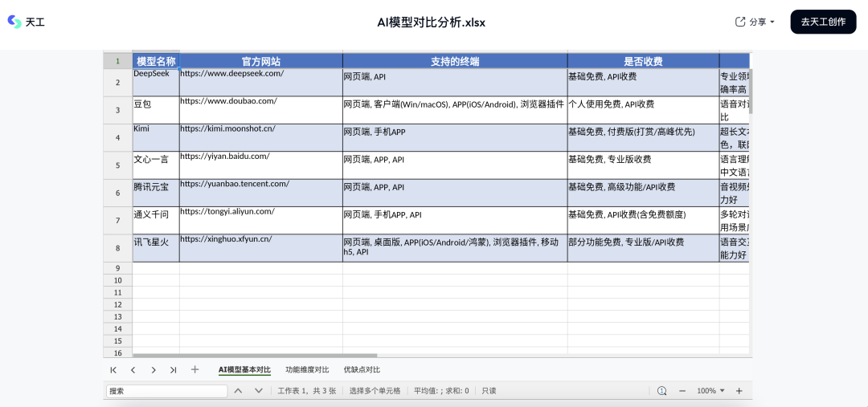Find previous match up chevron

tap(238, 391)
